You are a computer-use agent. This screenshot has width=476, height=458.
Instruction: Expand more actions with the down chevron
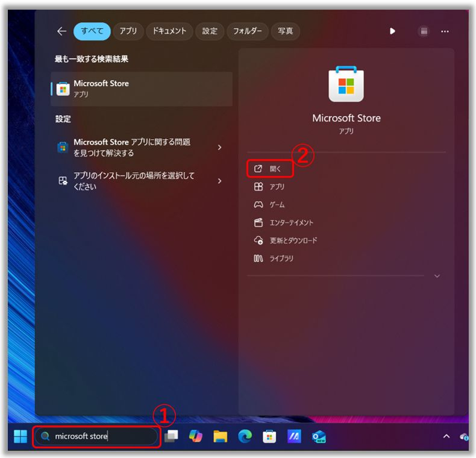(437, 276)
